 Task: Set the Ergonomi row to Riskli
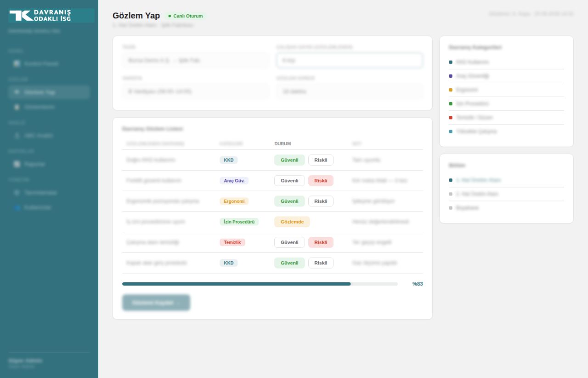tap(321, 201)
